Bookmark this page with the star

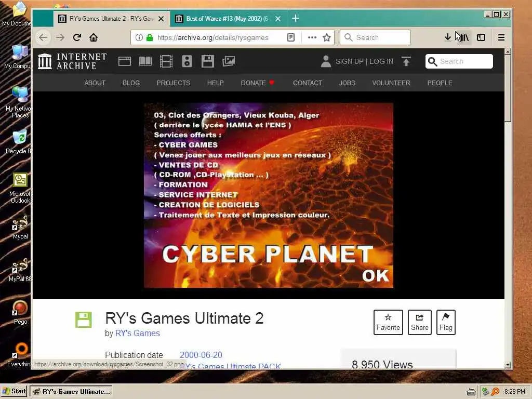(327, 37)
